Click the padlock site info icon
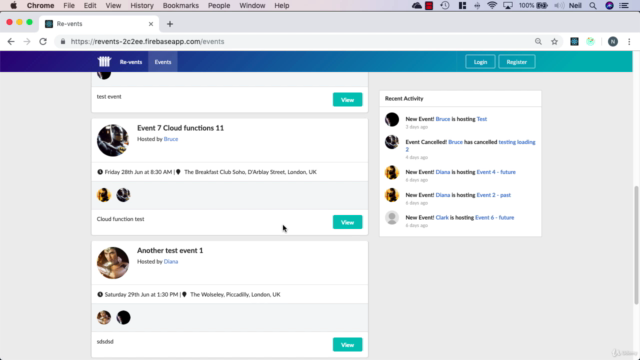The image size is (640, 360). click(x=63, y=42)
